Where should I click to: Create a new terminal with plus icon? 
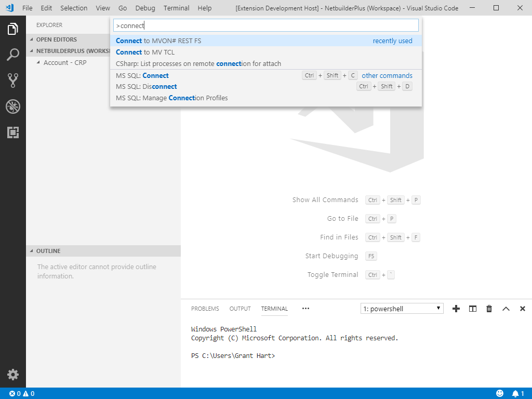coord(456,309)
